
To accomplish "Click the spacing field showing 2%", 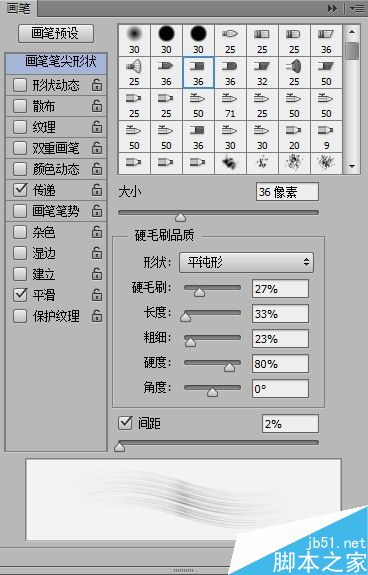I will click(290, 424).
